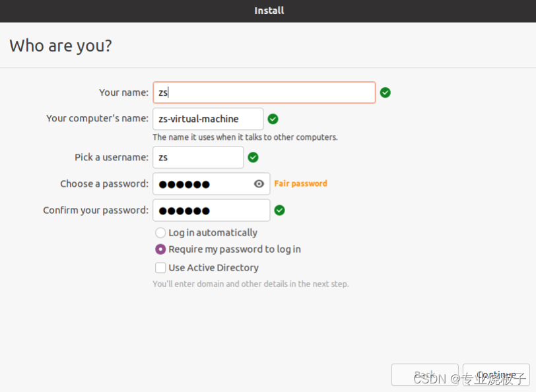536x392 pixels.
Task: Click the Who are you? heading
Action: pyautogui.click(x=61, y=46)
